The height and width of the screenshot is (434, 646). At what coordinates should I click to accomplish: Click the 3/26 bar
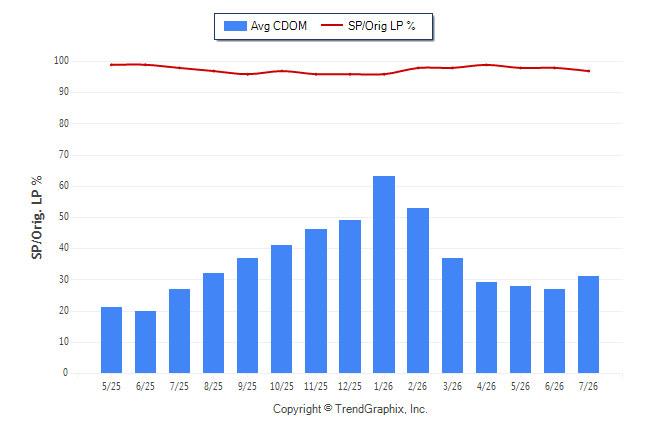[452, 316]
